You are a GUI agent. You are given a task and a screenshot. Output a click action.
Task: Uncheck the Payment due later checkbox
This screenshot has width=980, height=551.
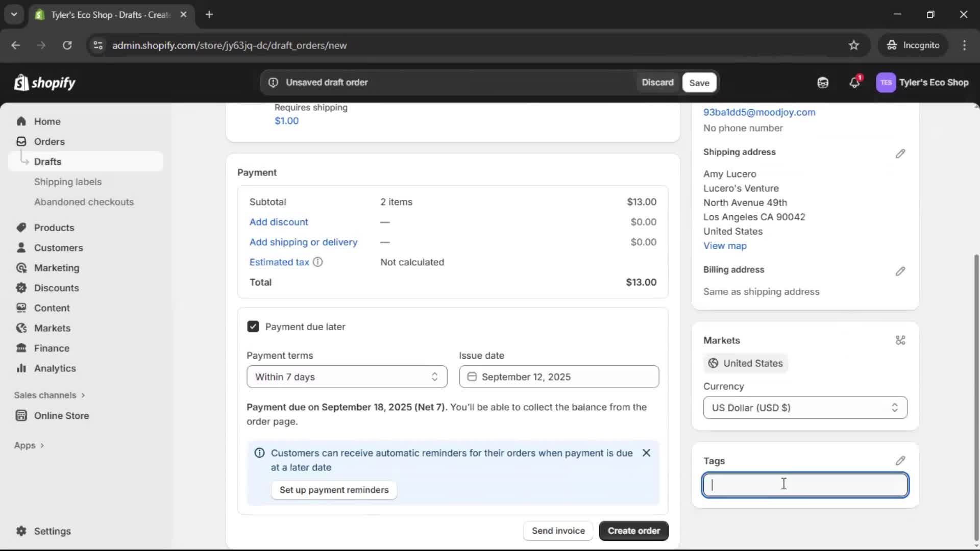tap(253, 327)
